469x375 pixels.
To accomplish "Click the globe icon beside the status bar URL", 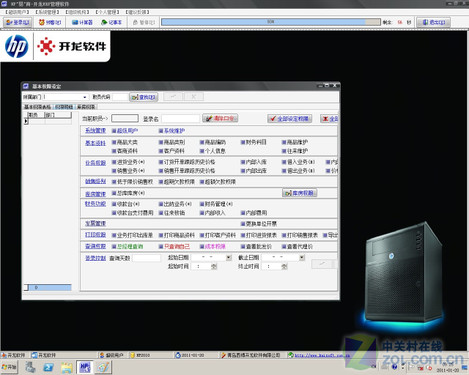I will coord(291,355).
